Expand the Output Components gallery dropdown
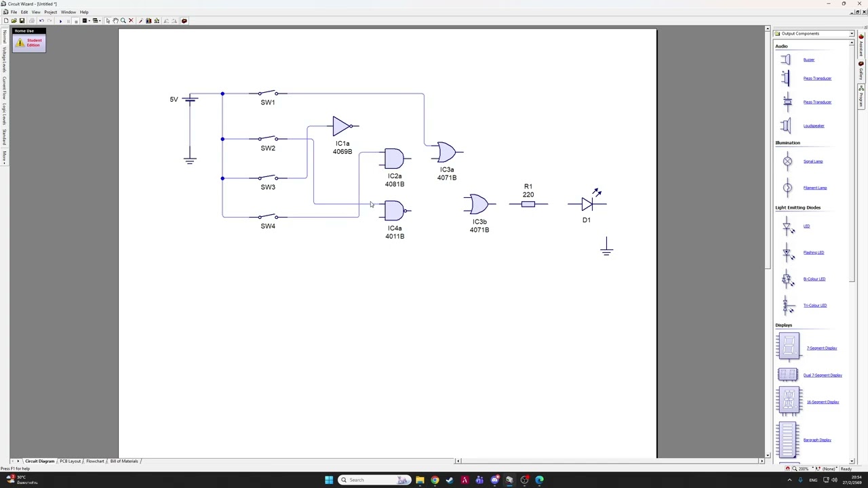 [852, 33]
